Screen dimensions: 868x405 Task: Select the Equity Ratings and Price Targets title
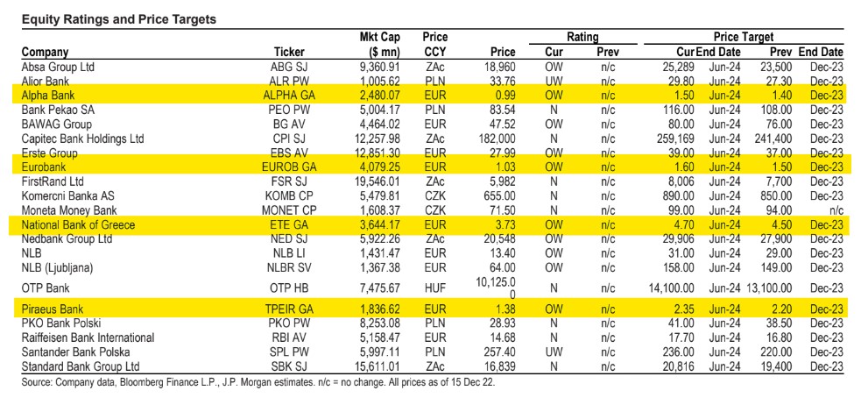(119, 20)
